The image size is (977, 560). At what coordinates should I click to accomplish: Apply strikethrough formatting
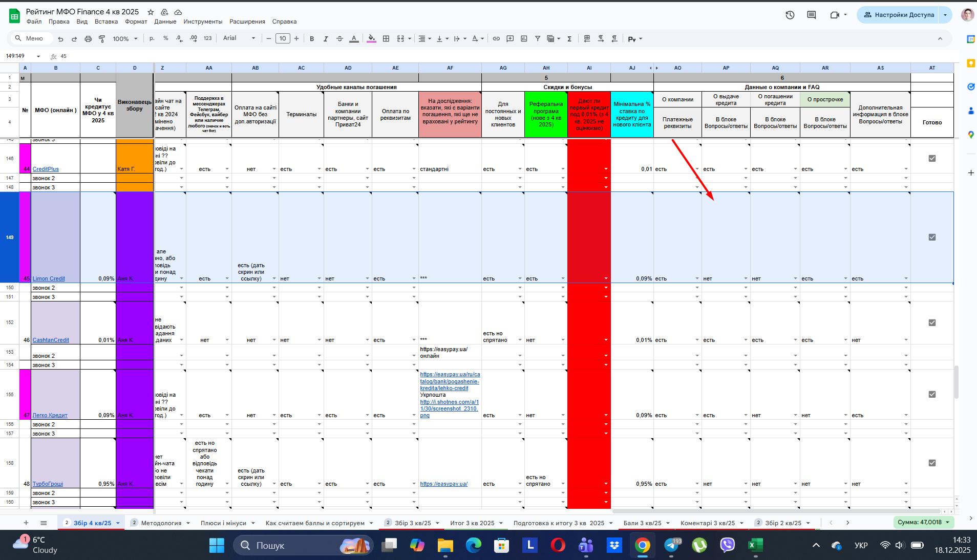coord(339,39)
